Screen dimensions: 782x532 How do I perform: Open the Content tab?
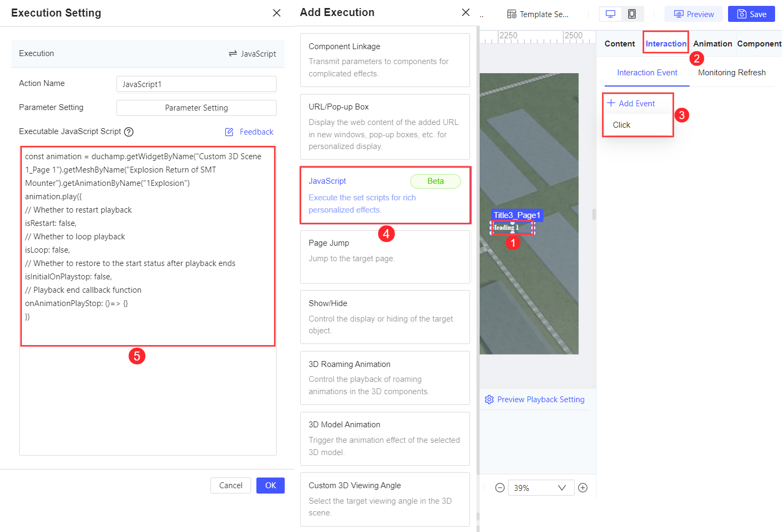tap(620, 44)
